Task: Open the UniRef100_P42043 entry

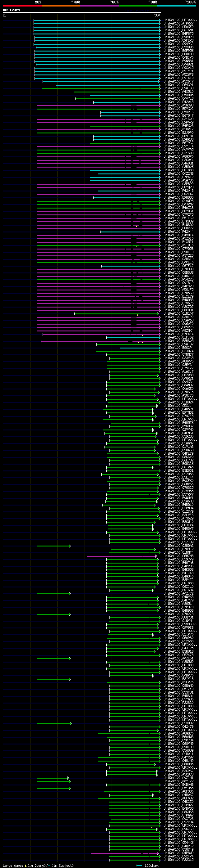Action: 179,191
